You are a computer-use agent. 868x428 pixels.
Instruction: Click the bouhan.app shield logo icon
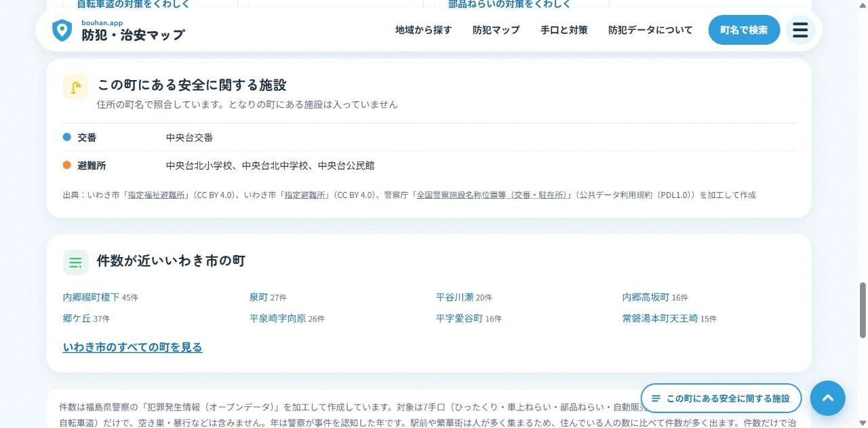pos(62,30)
